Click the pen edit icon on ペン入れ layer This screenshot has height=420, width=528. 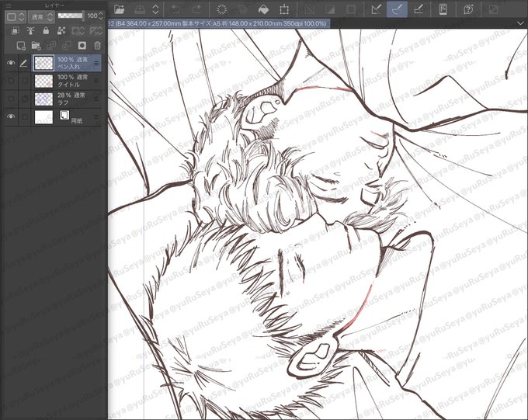tap(23, 63)
